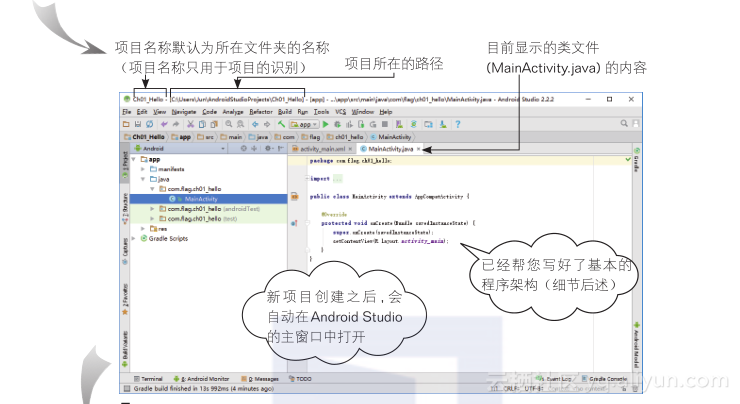Open the Messages tool window
This screenshot has width=740, height=404.
coord(260,379)
